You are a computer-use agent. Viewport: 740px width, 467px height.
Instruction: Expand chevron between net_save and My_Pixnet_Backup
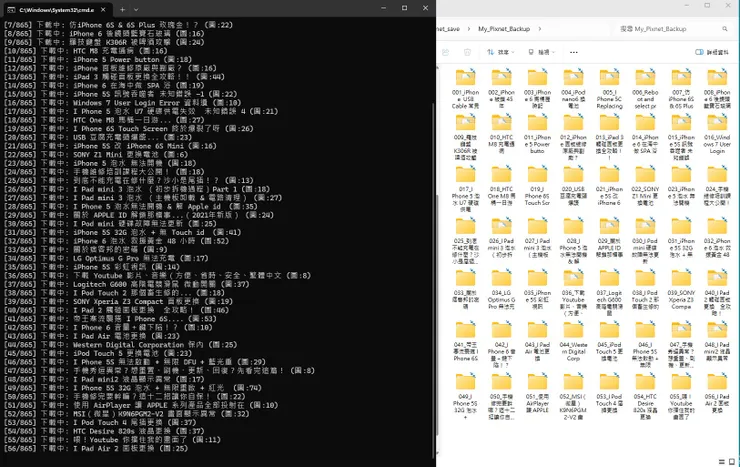click(469, 29)
